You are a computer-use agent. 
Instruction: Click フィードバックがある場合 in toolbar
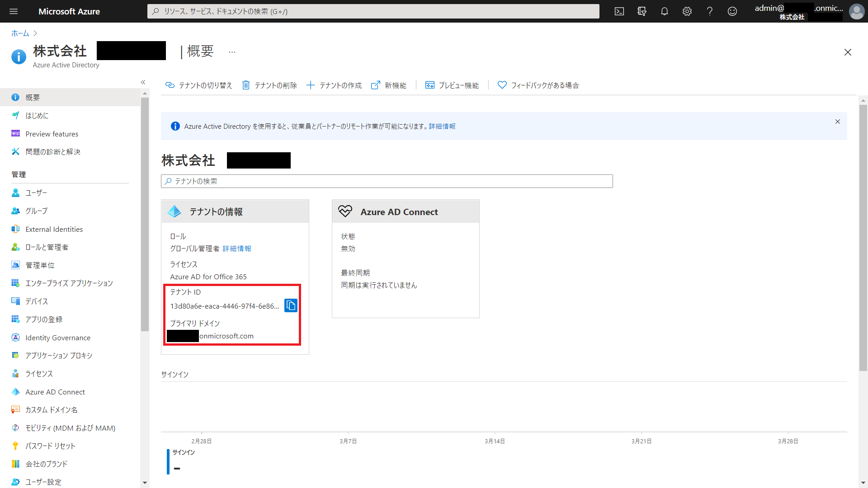coord(538,85)
